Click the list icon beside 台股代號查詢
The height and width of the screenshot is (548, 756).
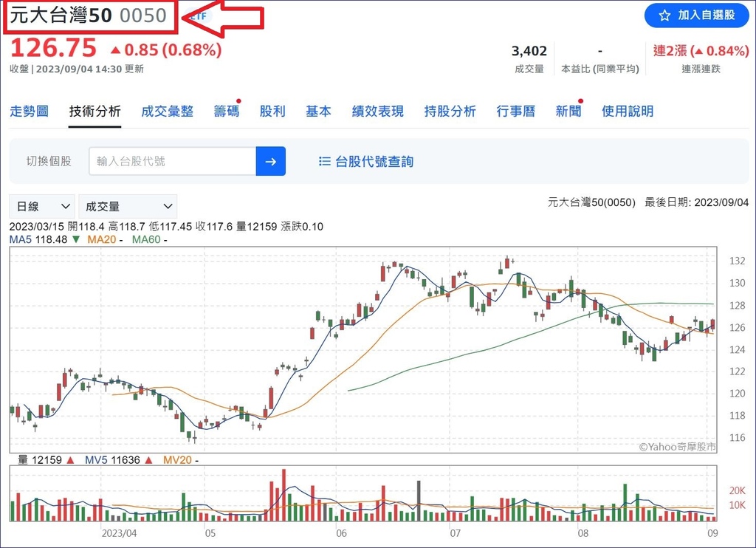point(325,161)
